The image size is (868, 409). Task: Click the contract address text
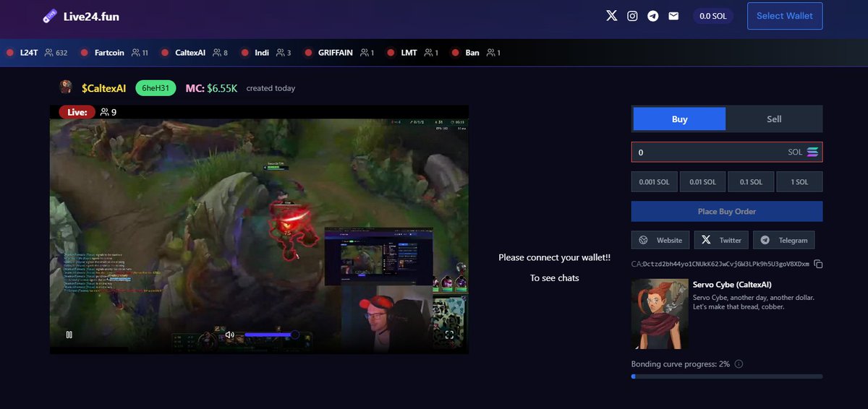(x=720, y=264)
